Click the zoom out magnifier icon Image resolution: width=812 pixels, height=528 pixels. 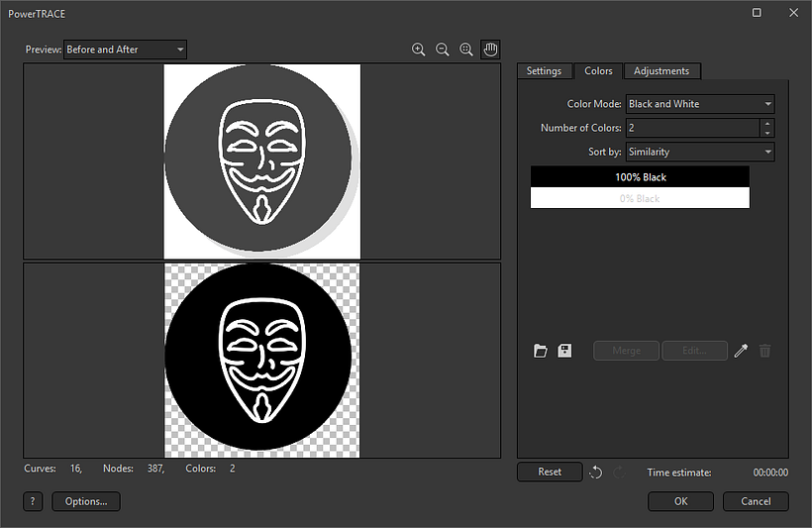tap(443, 50)
